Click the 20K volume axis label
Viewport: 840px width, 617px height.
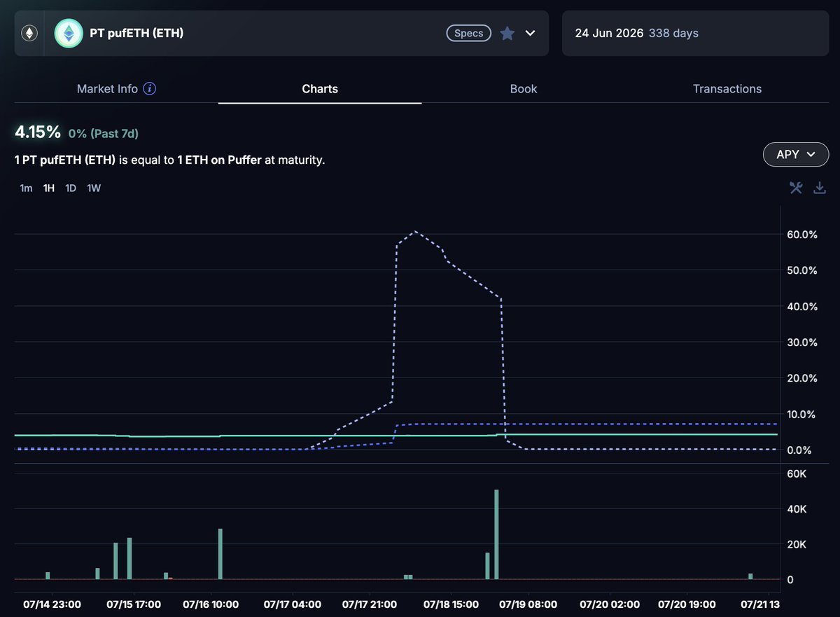(x=797, y=544)
